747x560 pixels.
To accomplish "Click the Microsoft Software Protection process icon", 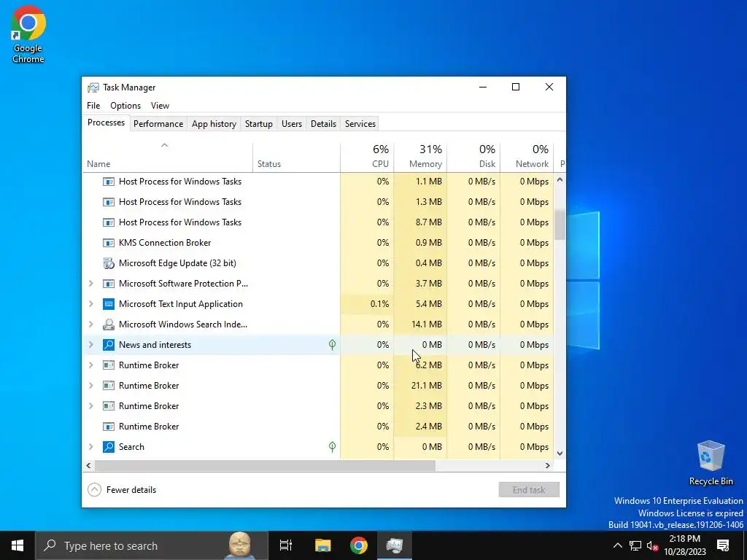I will 109,284.
